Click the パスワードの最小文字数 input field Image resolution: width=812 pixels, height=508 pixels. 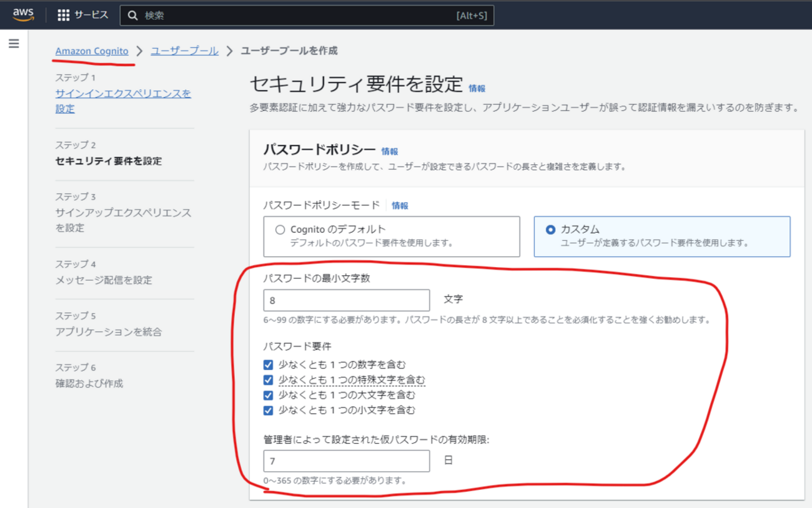[x=347, y=300]
